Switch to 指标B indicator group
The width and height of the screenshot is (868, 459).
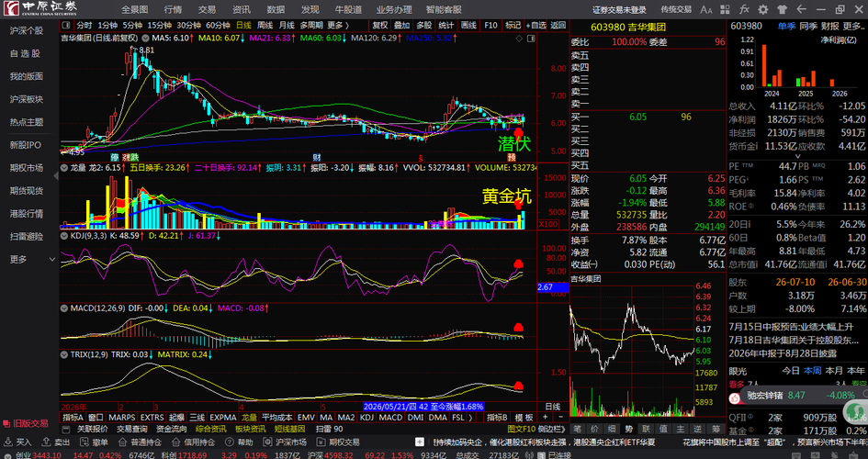497,418
